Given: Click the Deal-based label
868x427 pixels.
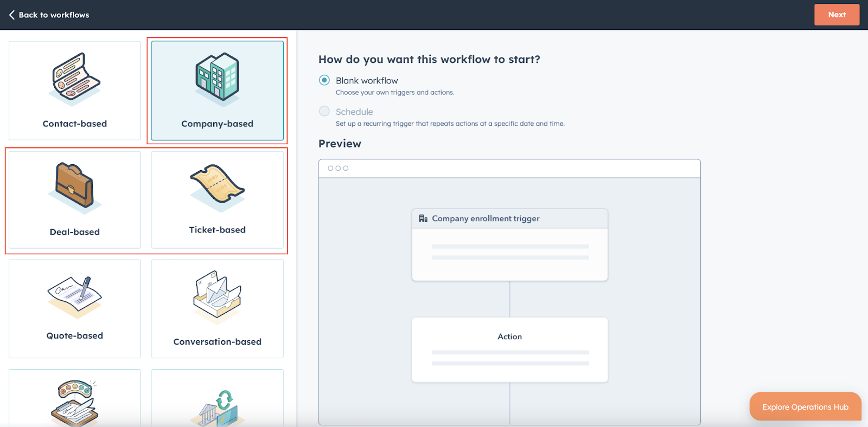Looking at the screenshot, I should click(x=75, y=232).
